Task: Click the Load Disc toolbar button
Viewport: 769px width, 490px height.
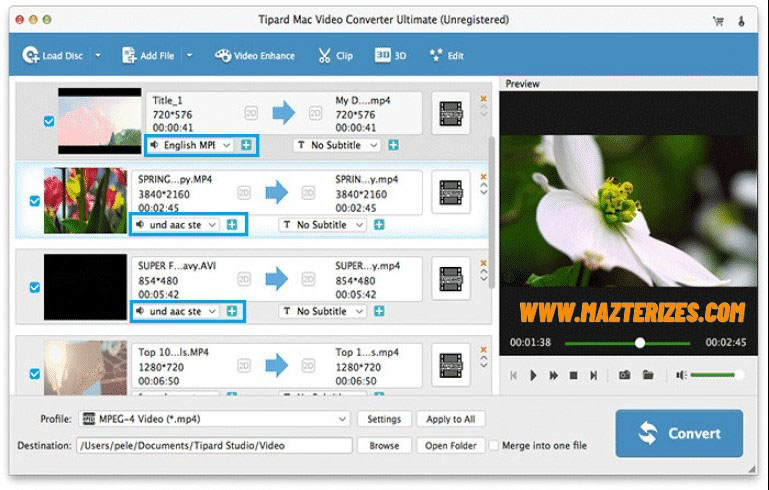Action: click(x=52, y=55)
